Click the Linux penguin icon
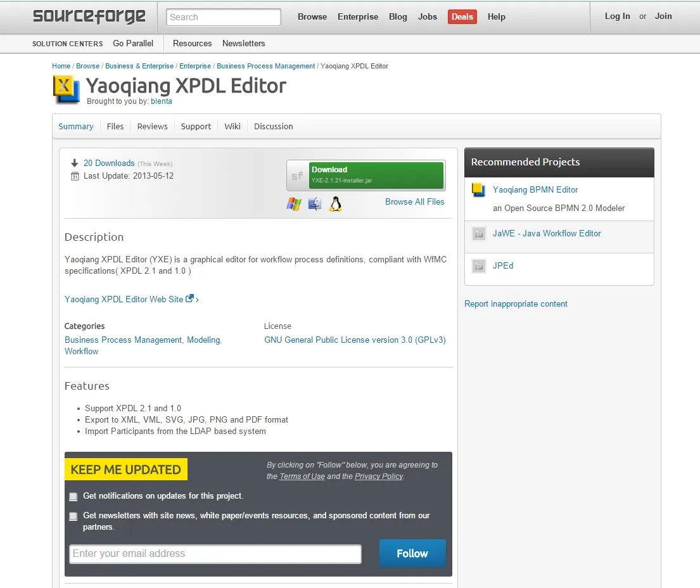The image size is (700, 588). pyautogui.click(x=335, y=204)
